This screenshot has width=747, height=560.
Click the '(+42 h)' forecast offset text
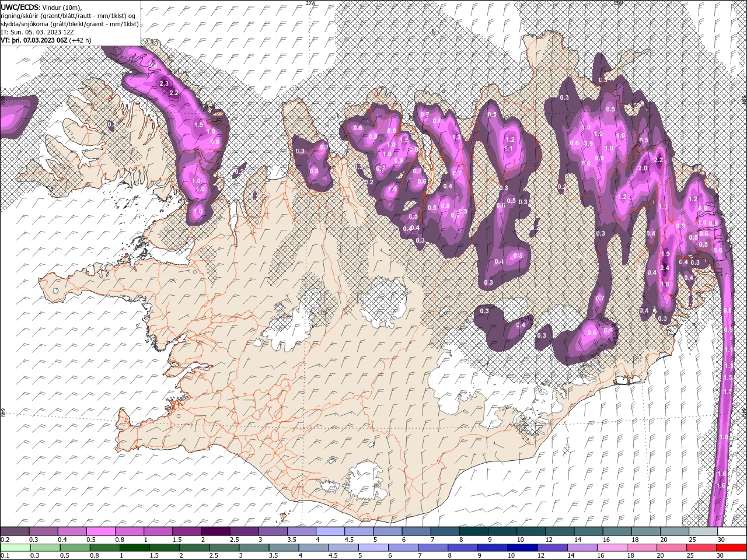click(80, 40)
